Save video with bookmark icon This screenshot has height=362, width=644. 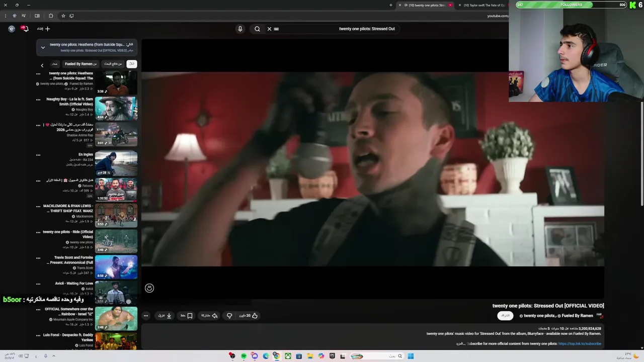click(x=187, y=316)
